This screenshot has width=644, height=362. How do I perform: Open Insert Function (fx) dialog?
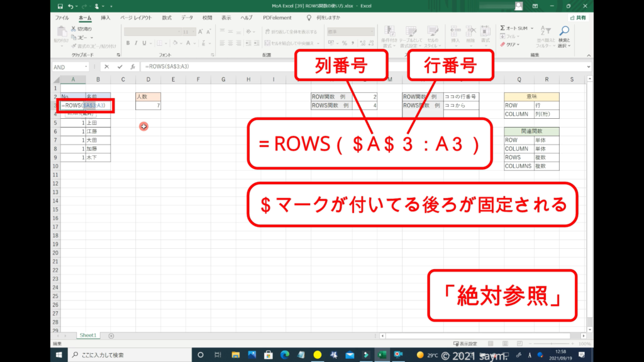coord(132,67)
